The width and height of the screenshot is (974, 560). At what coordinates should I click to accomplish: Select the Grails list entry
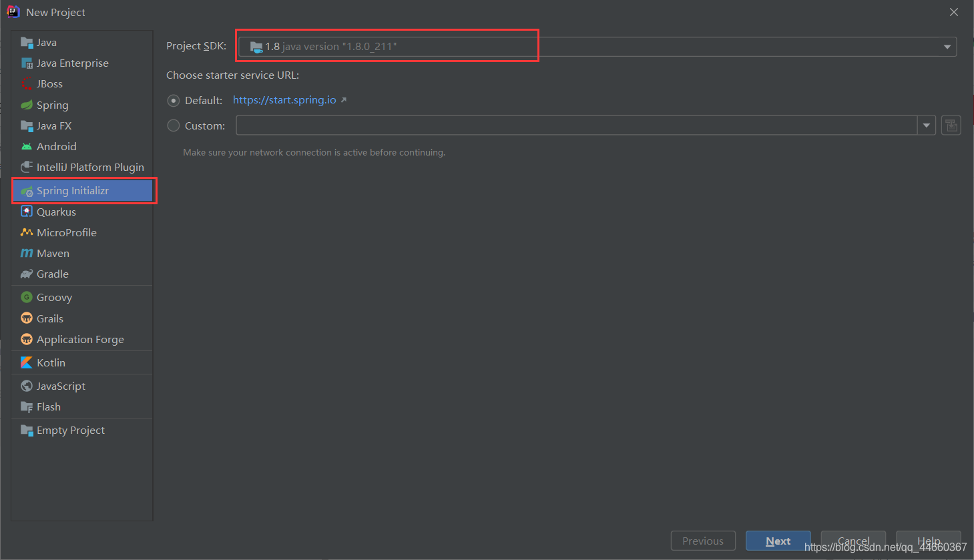82,318
